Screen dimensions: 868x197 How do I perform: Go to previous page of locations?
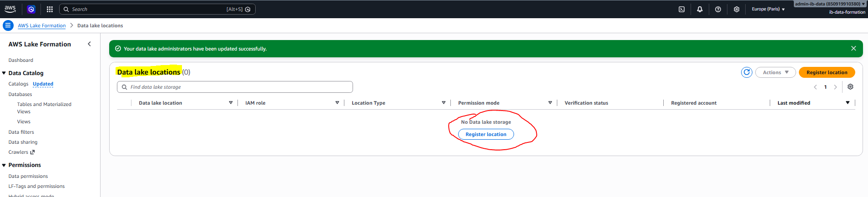point(815,87)
